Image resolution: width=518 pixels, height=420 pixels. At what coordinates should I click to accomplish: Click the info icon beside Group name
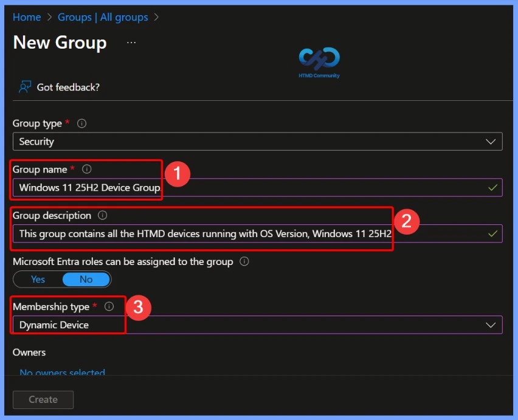[86, 170]
